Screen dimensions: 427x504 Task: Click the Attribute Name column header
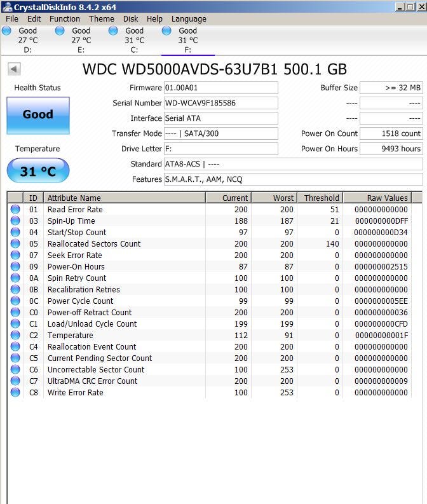tap(125, 198)
